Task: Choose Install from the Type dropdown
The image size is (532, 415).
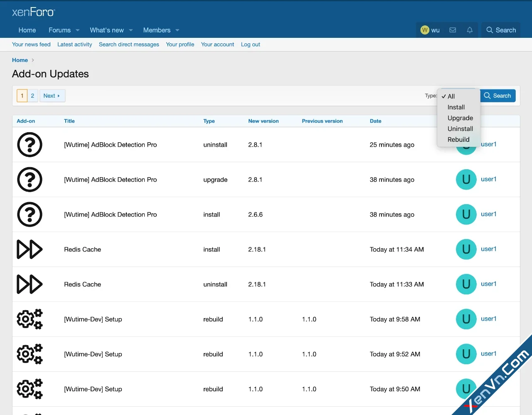Action: click(x=458, y=107)
